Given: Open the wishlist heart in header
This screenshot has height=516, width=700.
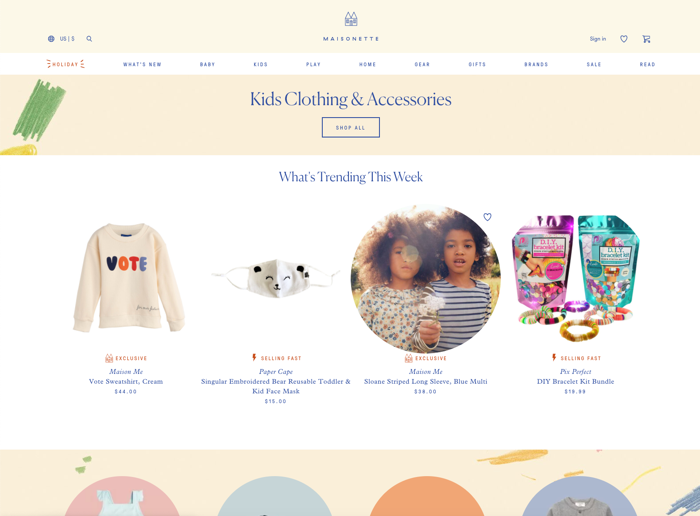Looking at the screenshot, I should tap(624, 39).
